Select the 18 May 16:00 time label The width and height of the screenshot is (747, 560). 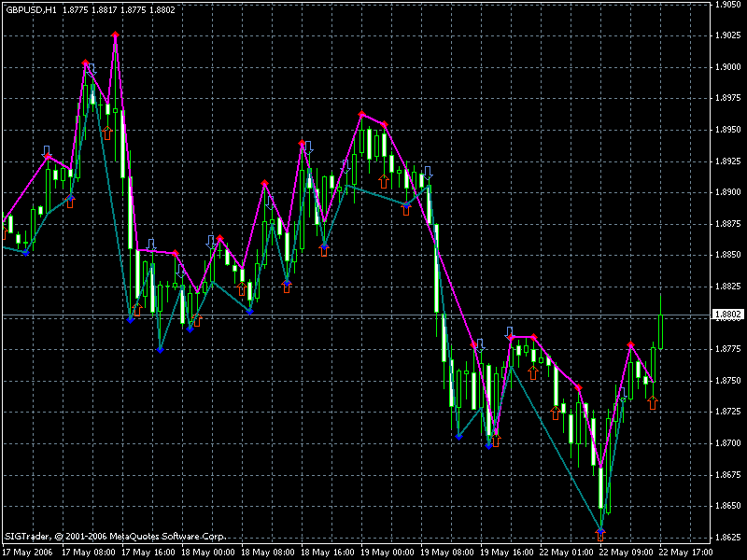(x=328, y=553)
